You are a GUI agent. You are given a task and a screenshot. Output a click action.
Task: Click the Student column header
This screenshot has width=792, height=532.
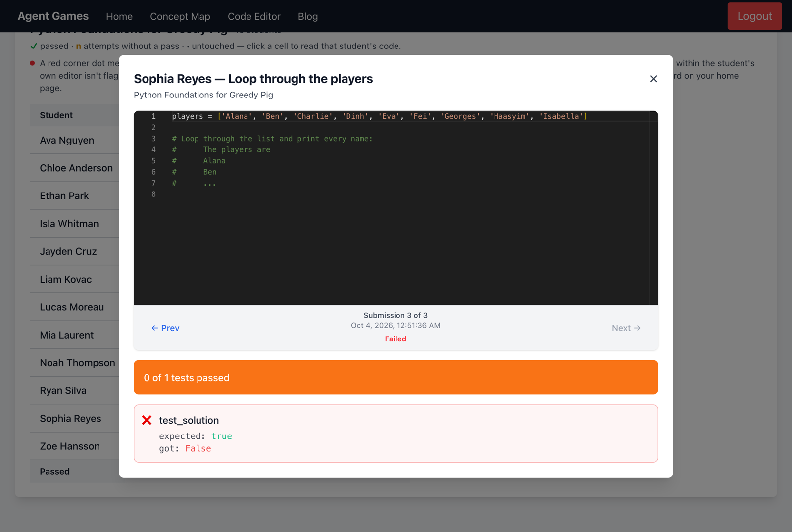[x=56, y=115]
